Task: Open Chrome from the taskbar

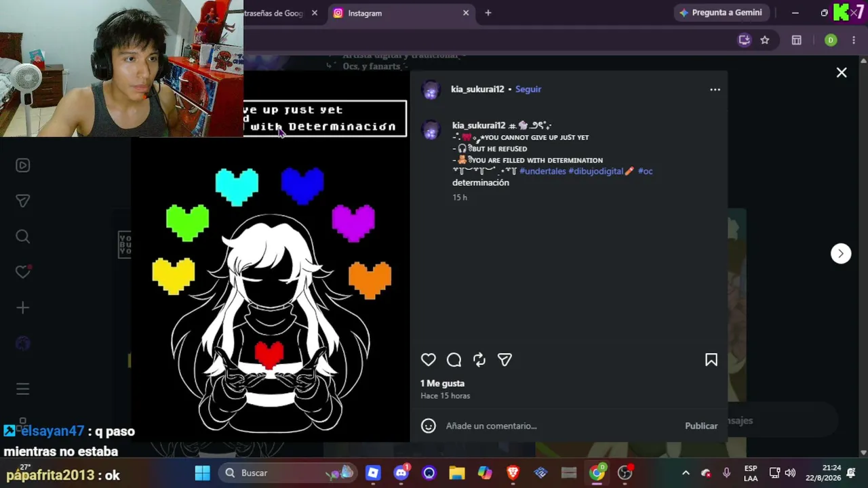Action: tap(597, 473)
